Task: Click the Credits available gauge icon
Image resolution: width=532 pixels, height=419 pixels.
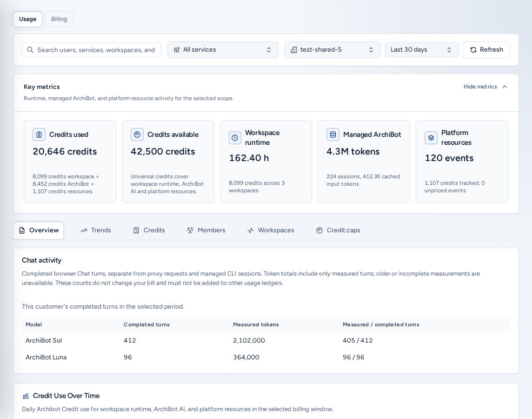Action: click(x=137, y=135)
